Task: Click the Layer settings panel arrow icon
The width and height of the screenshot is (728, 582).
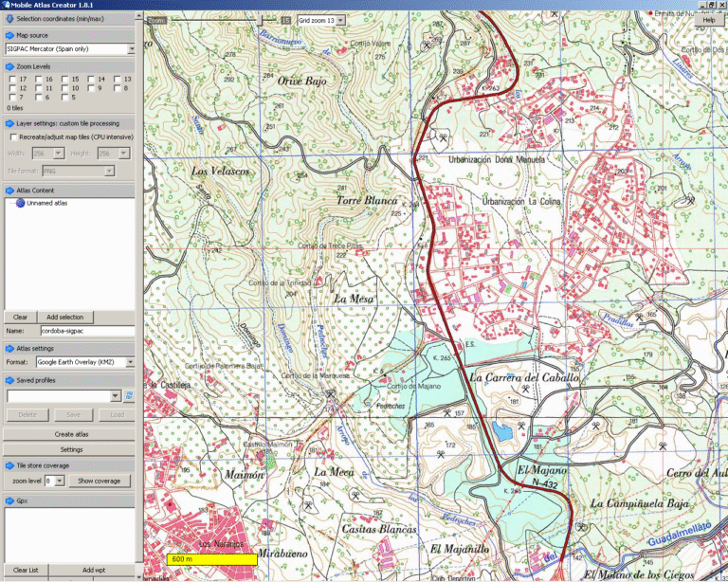Action: point(9,123)
